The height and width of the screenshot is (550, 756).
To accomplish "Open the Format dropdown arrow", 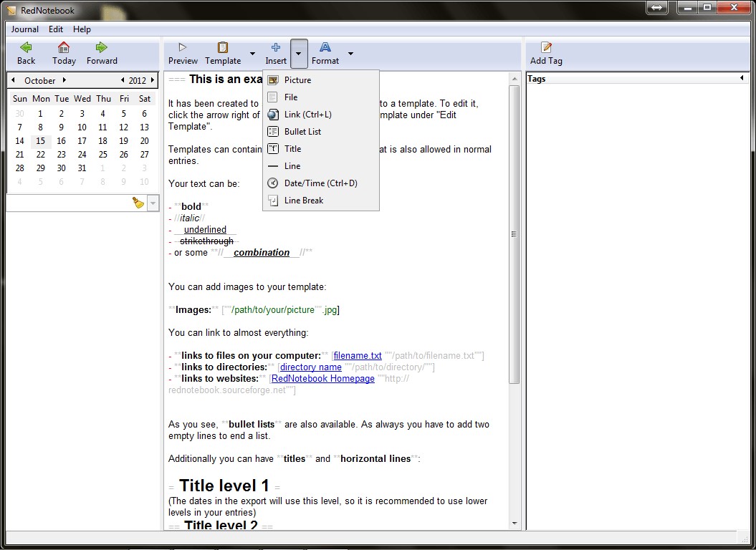I will pos(350,54).
